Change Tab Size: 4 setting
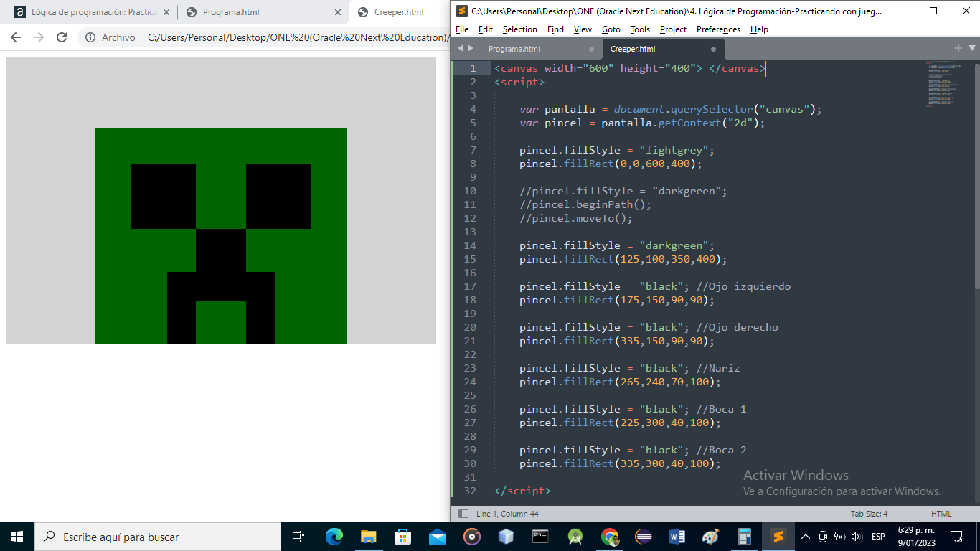This screenshot has width=980, height=551. 869,514
